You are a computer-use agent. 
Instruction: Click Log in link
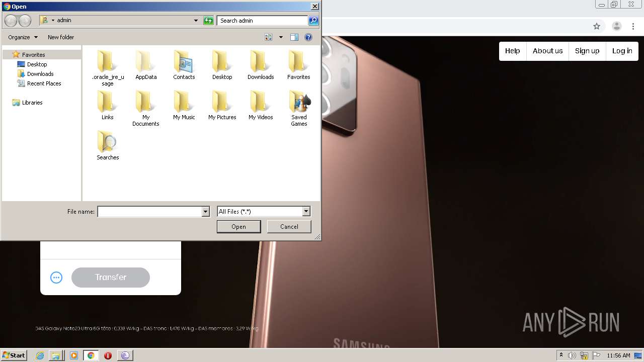pyautogui.click(x=622, y=51)
